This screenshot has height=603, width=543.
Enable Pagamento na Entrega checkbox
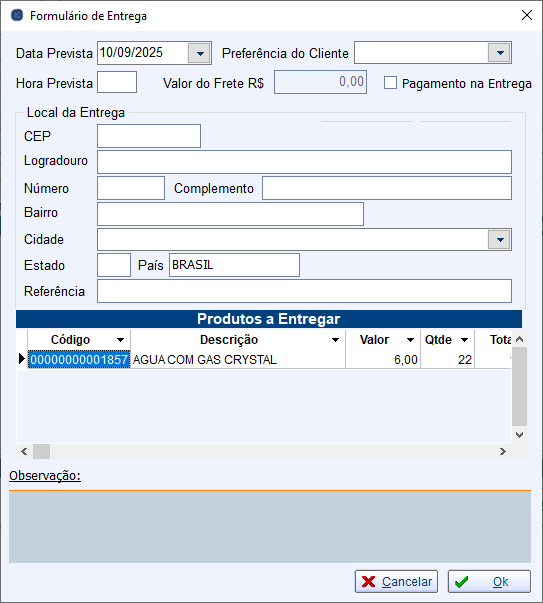pyautogui.click(x=390, y=83)
